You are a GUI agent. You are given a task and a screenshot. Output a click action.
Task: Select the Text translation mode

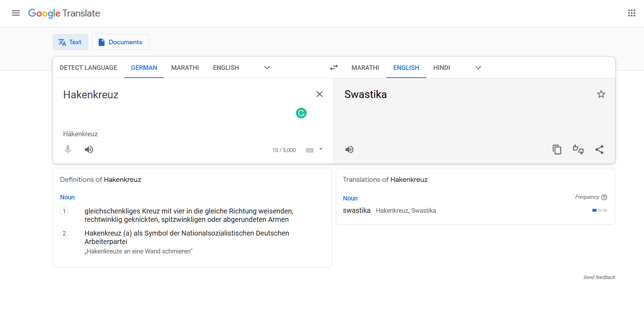(70, 42)
